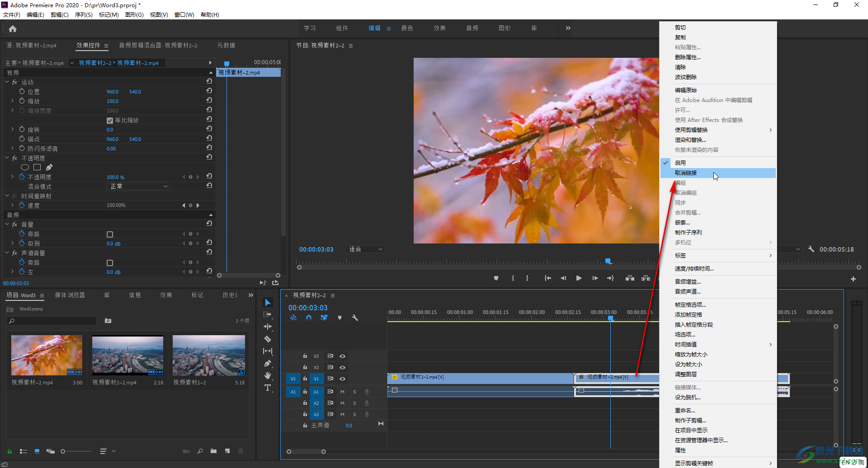Click Mark Out bracket button

(x=527, y=278)
